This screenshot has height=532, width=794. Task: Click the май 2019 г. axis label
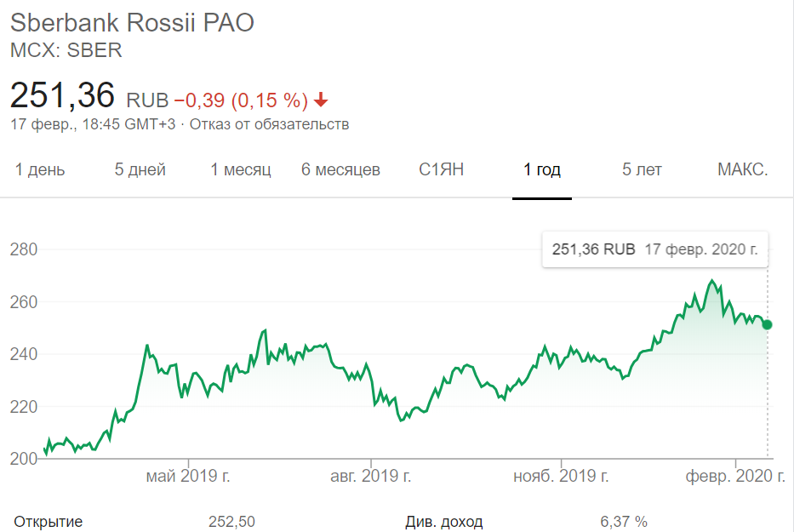pos(187,476)
